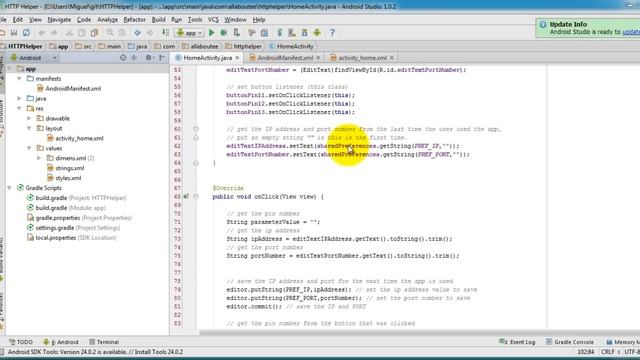
Task: Run the app with green play icon
Action: coord(211,33)
